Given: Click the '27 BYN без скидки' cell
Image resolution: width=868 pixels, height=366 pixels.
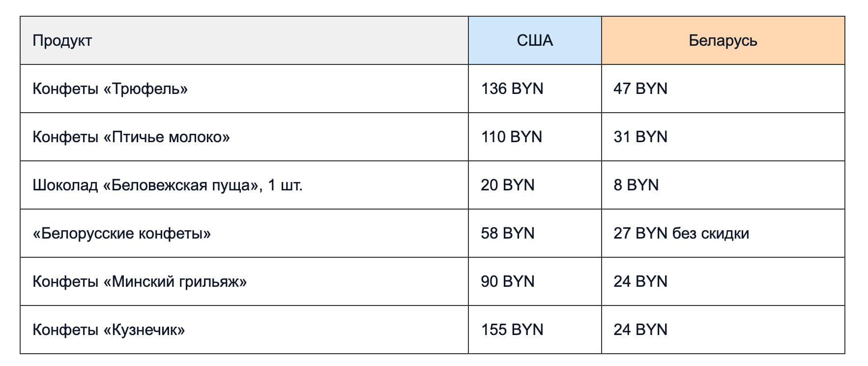Looking at the screenshot, I should pyautogui.click(x=681, y=233).
